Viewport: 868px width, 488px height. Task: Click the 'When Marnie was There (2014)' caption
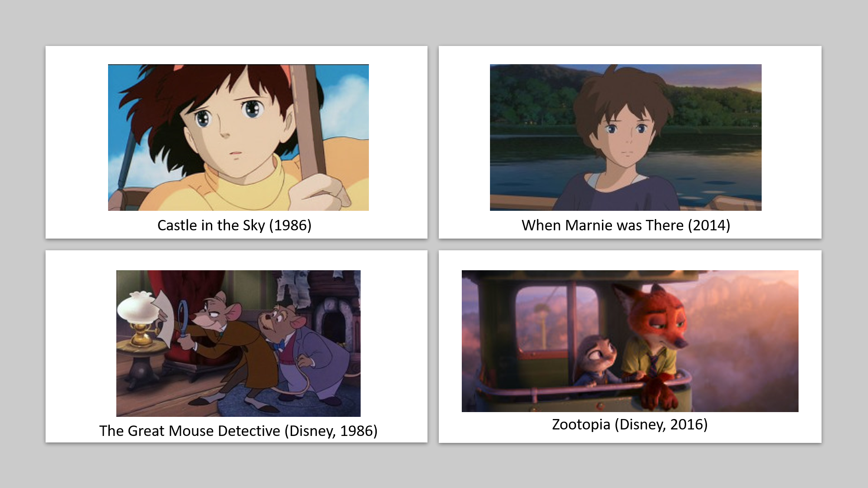tap(626, 225)
